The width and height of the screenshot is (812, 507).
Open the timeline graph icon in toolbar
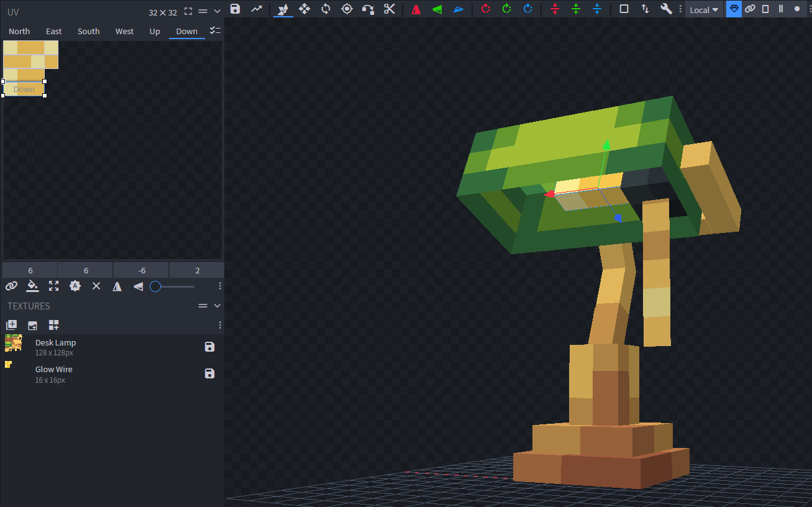click(x=256, y=9)
